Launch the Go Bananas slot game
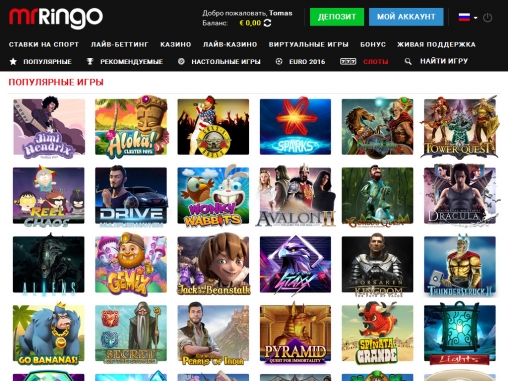The width and height of the screenshot is (508, 381). pos(49,333)
